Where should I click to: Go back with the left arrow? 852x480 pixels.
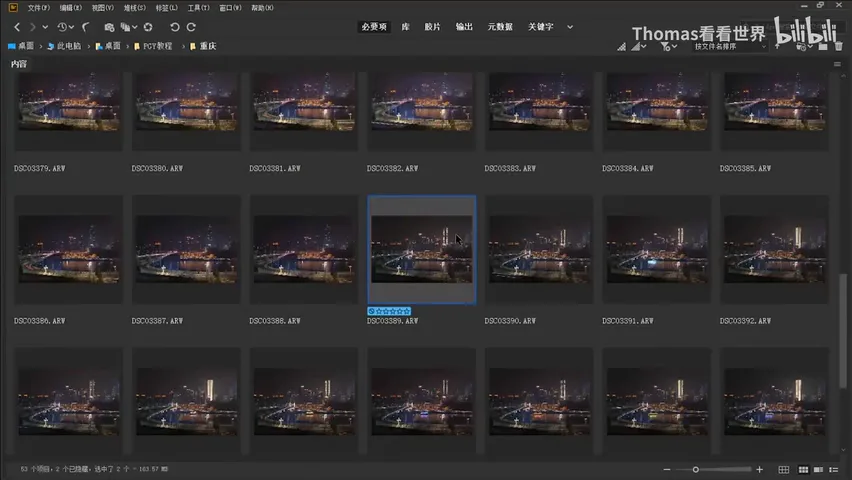(x=17, y=27)
